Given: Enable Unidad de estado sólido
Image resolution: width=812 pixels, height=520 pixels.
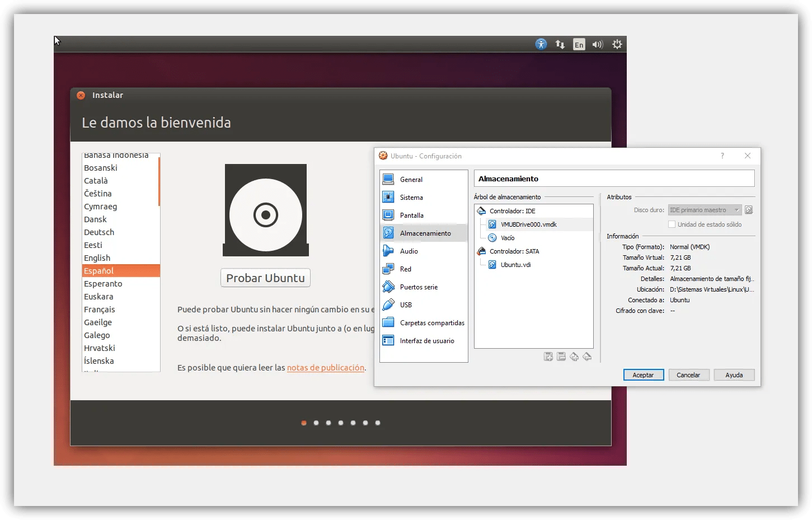Looking at the screenshot, I should pos(671,224).
